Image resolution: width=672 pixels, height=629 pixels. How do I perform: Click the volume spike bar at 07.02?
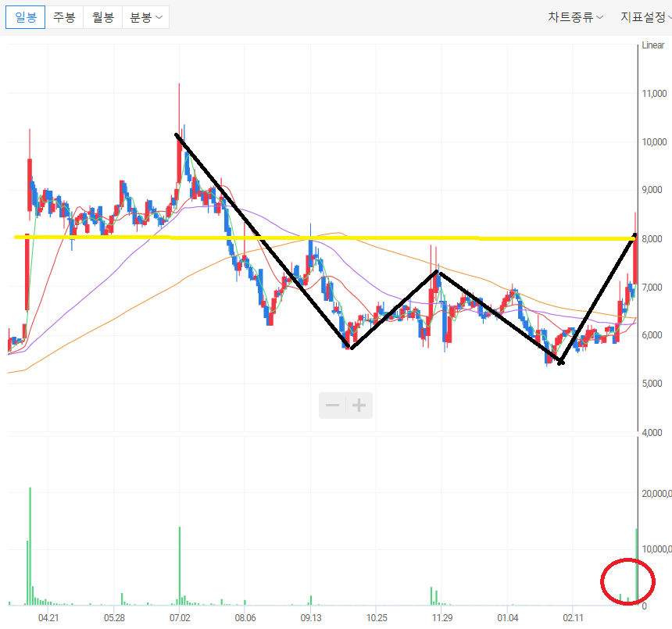(180, 566)
